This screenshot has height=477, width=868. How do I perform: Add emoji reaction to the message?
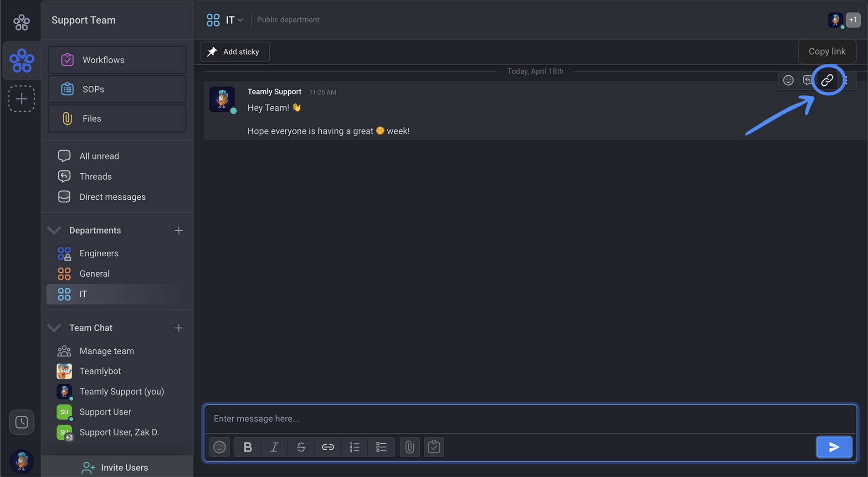[788, 80]
